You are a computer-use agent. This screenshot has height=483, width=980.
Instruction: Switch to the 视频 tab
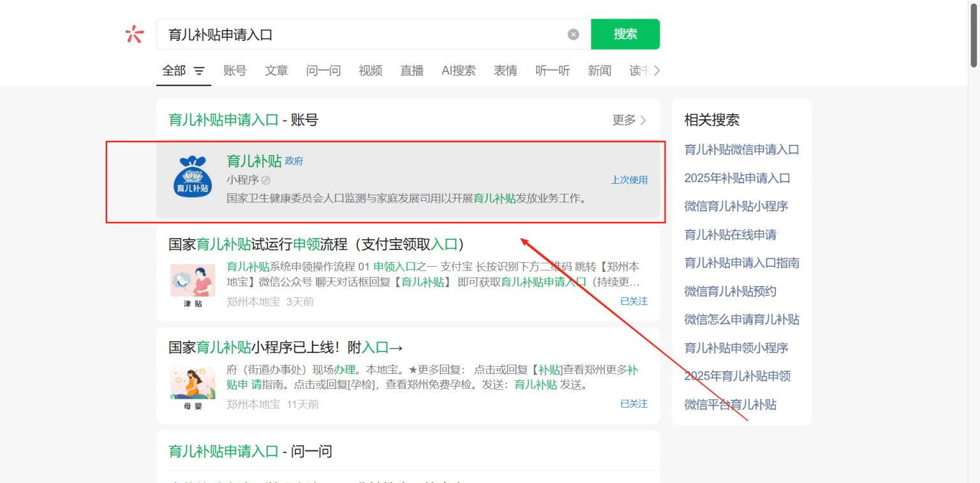[x=370, y=71]
